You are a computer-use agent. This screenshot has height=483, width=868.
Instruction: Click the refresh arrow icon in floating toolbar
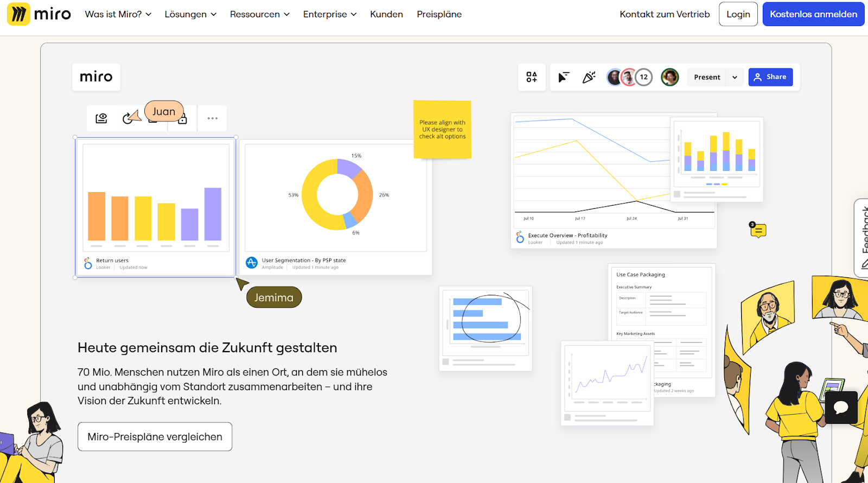point(128,118)
